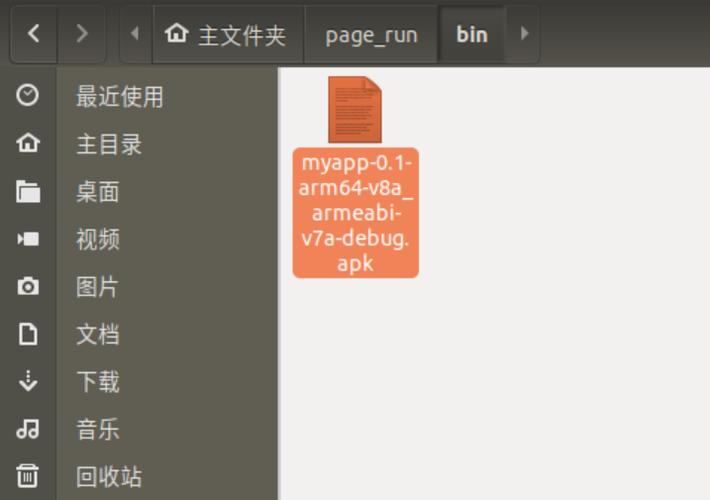Open 图片 in the sidebar
710x500 pixels.
(x=97, y=287)
